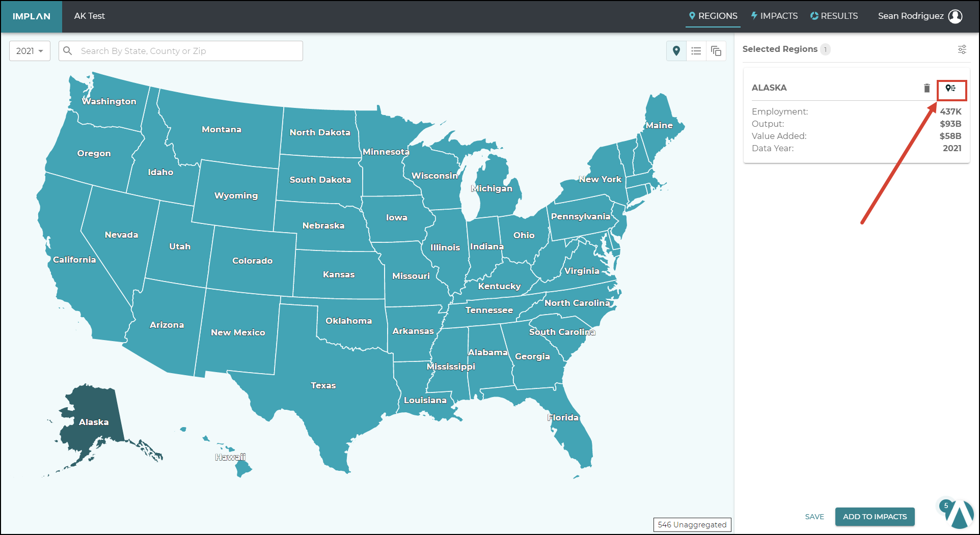Open the 2021 data year dropdown
Screen dimensions: 980x535
coord(29,51)
